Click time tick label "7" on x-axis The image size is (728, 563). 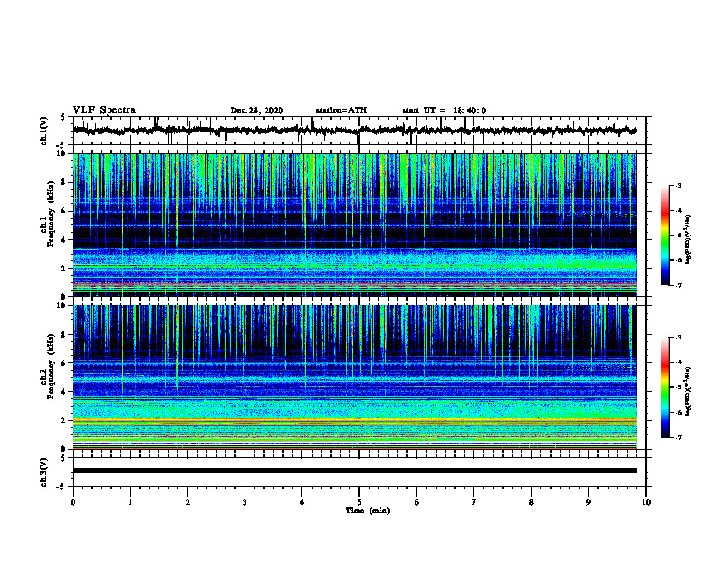pos(474,502)
